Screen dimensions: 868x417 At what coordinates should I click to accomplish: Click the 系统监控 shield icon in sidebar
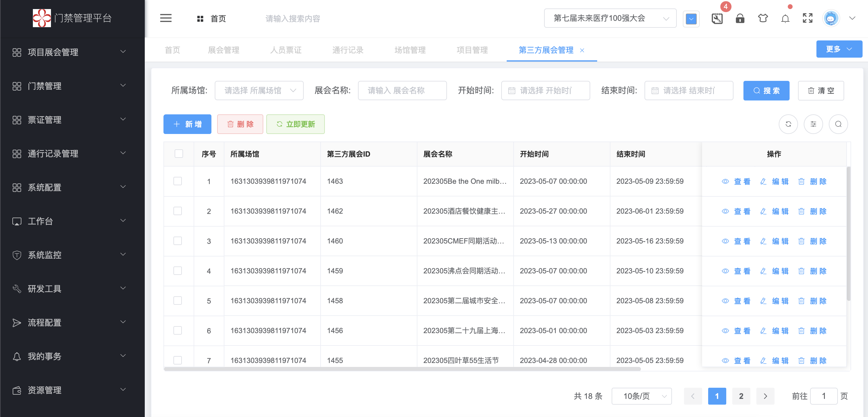point(17,255)
